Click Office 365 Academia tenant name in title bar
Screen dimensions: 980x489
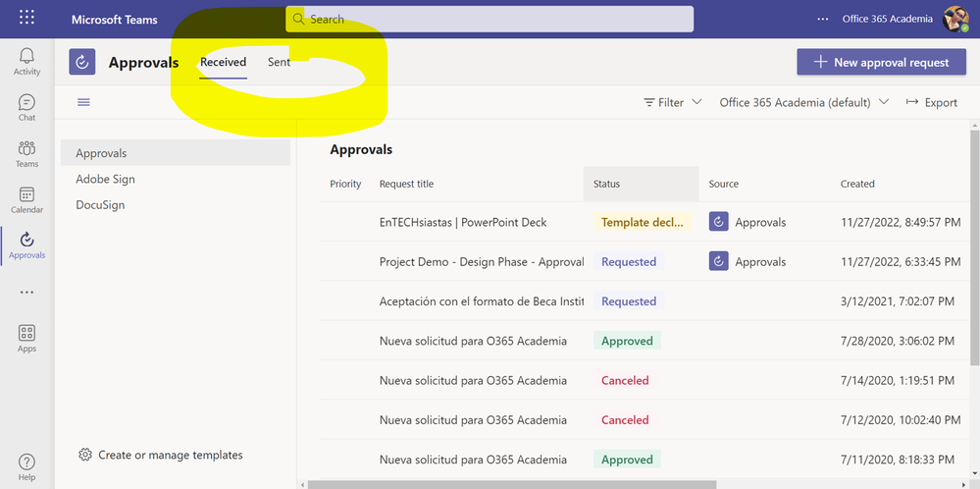pos(888,19)
